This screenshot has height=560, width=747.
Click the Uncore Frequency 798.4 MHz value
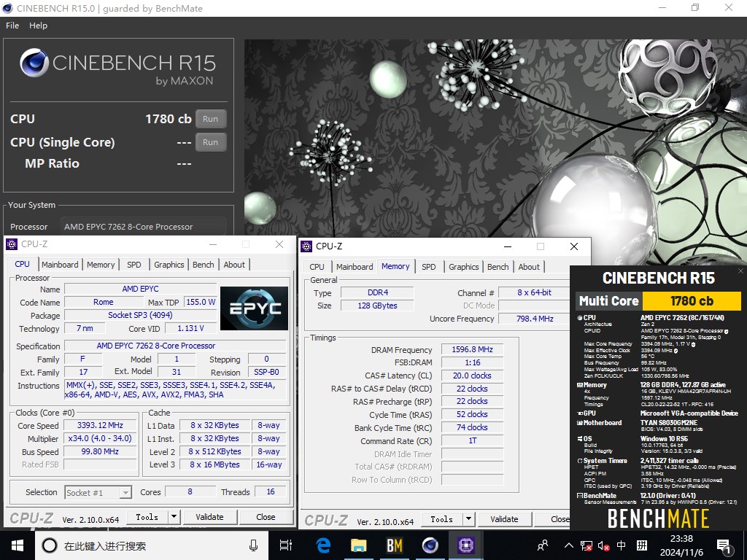(x=535, y=319)
